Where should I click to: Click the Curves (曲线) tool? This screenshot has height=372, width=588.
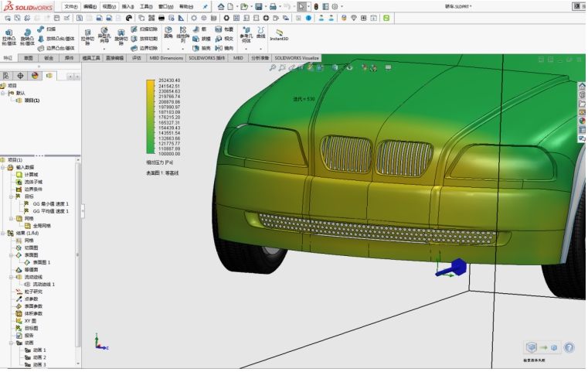click(261, 32)
